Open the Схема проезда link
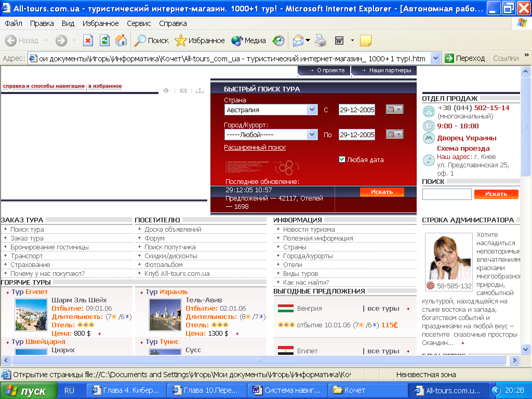The image size is (532, 399). [x=463, y=148]
